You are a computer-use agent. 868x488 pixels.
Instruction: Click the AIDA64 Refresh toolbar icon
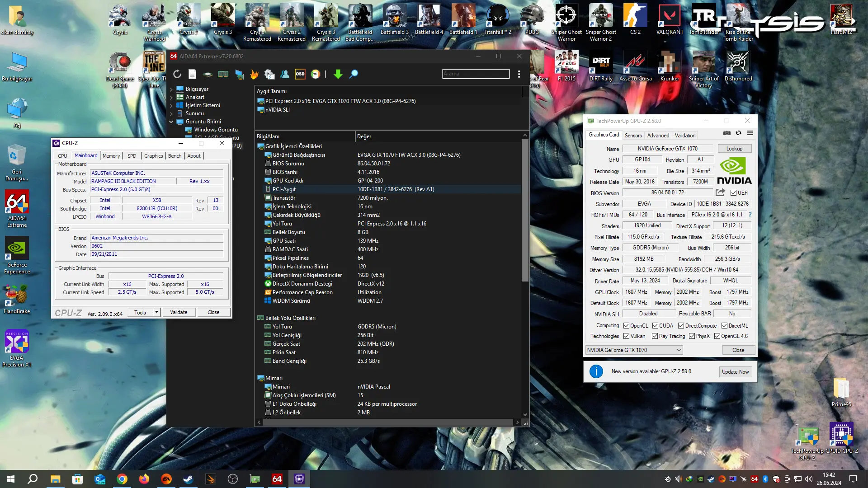click(x=177, y=74)
